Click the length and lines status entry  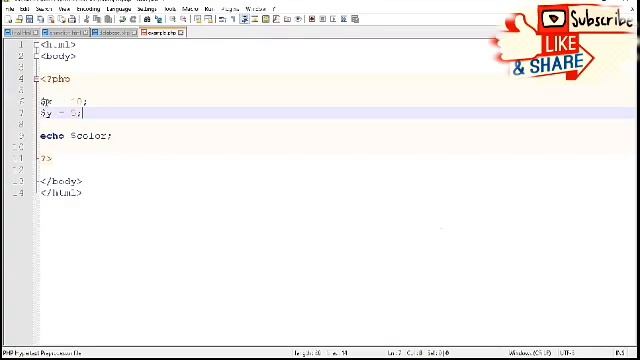[x=321, y=353]
